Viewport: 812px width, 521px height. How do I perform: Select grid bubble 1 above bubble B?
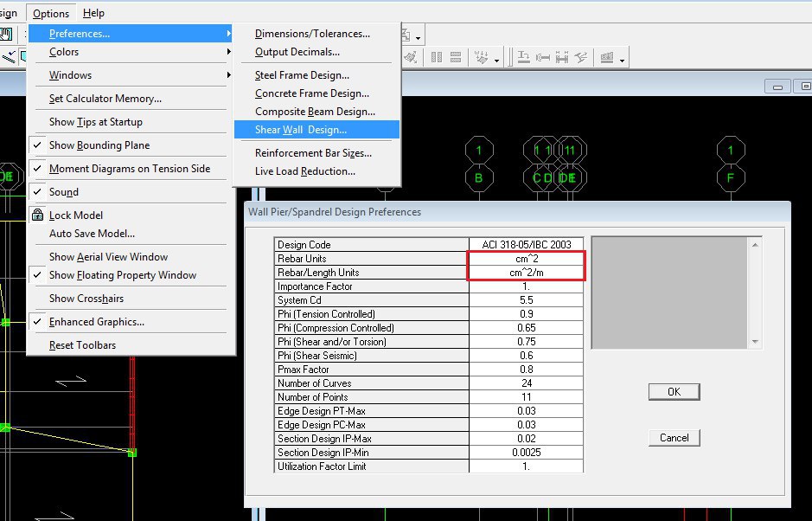[x=479, y=151]
